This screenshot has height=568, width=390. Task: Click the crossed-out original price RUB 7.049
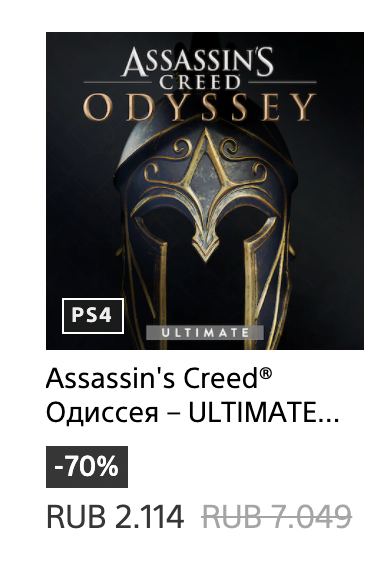tap(277, 517)
